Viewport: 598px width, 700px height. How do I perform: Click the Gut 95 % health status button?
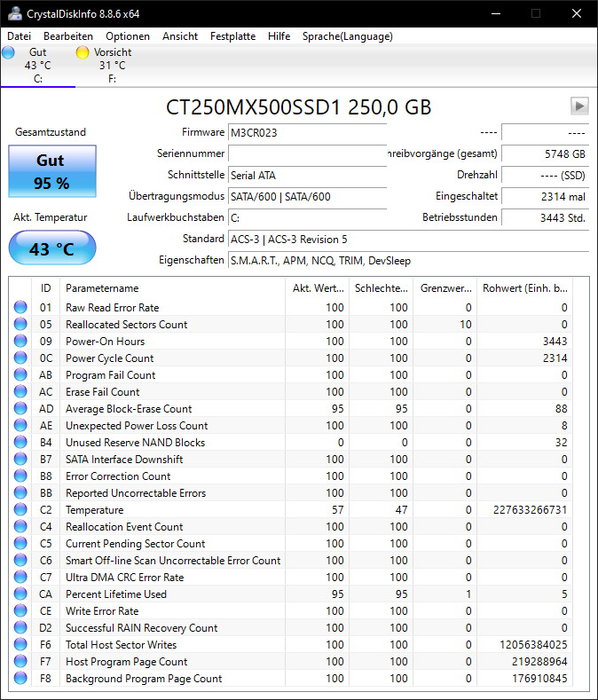52,171
